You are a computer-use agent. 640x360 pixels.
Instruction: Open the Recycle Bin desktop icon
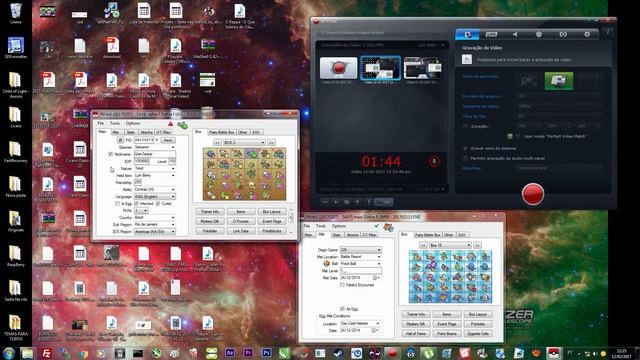[16, 13]
